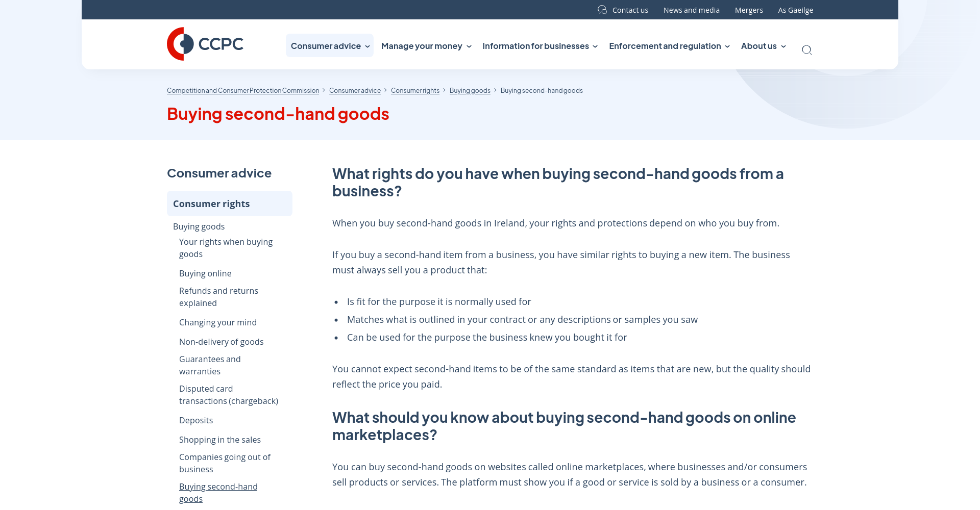Open Non-delivery of goods link
This screenshot has height=510, width=980.
[x=221, y=342]
